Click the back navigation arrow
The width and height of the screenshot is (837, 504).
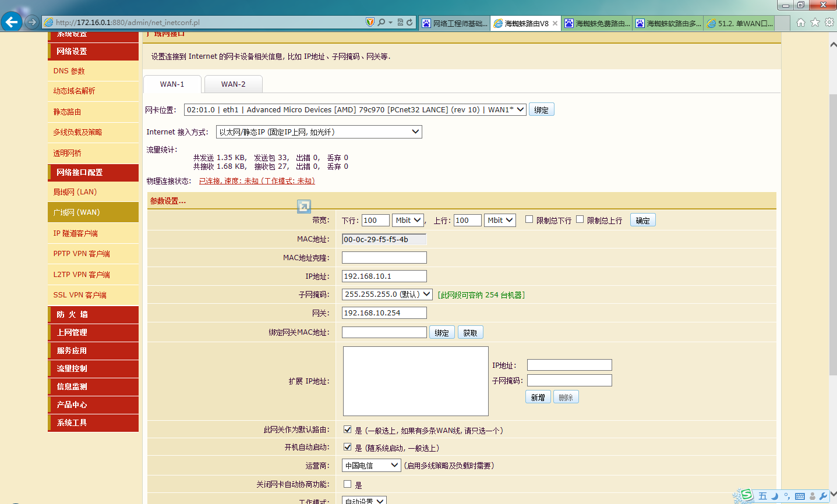[12, 22]
